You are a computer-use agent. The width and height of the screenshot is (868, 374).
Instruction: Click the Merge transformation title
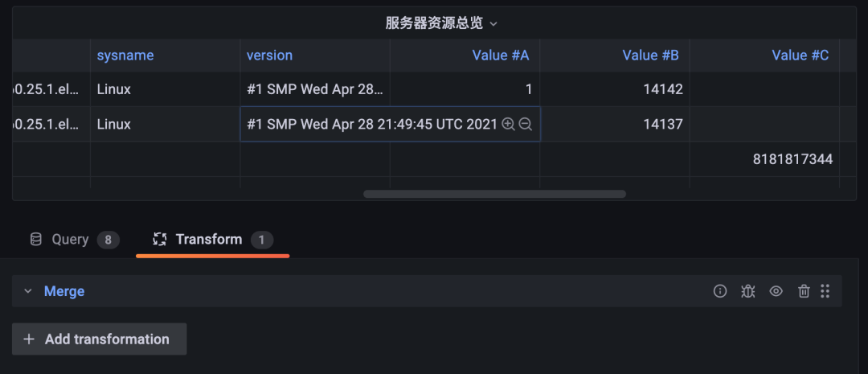click(64, 291)
